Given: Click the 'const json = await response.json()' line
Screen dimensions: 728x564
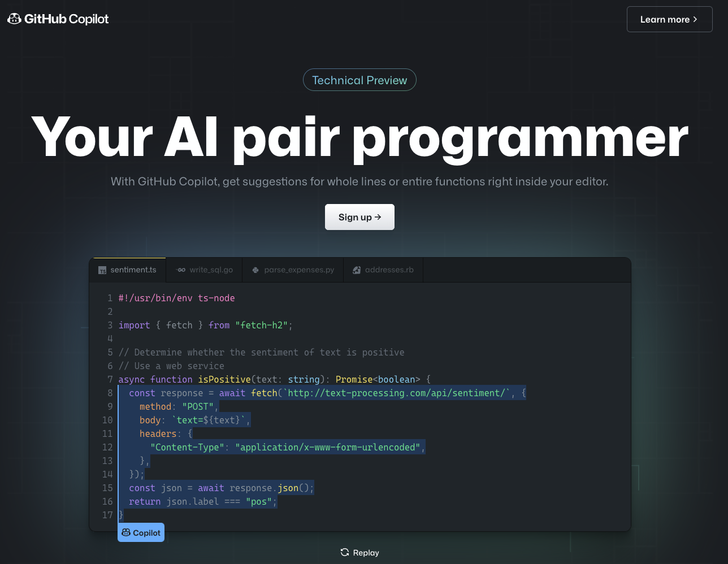Looking at the screenshot, I should [221, 488].
